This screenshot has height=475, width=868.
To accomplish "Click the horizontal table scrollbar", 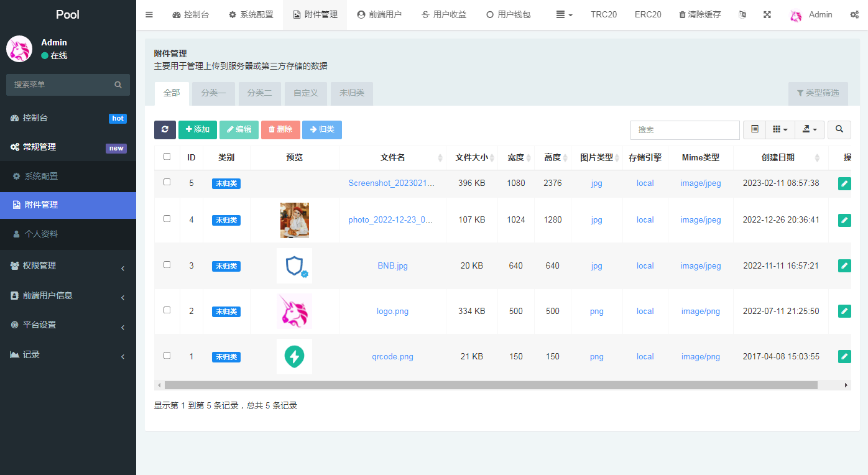I will (x=491, y=385).
